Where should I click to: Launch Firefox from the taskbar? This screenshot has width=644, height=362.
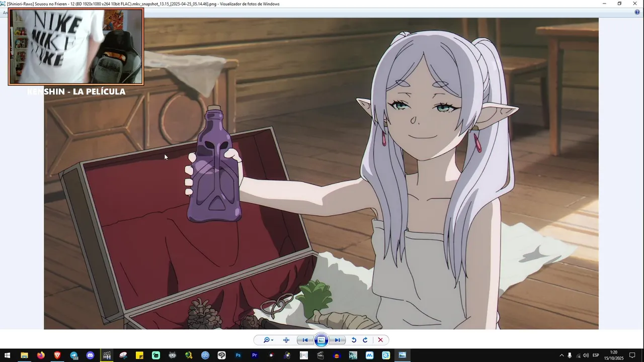tap(41, 355)
